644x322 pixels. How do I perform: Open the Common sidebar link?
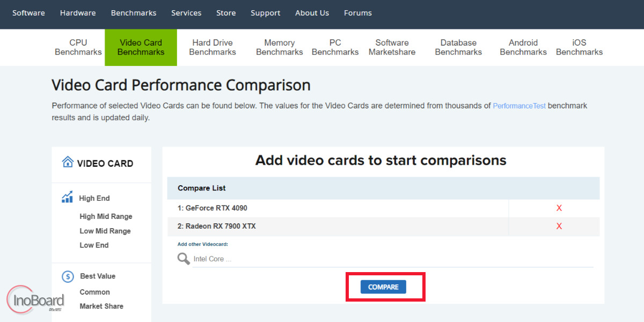94,292
